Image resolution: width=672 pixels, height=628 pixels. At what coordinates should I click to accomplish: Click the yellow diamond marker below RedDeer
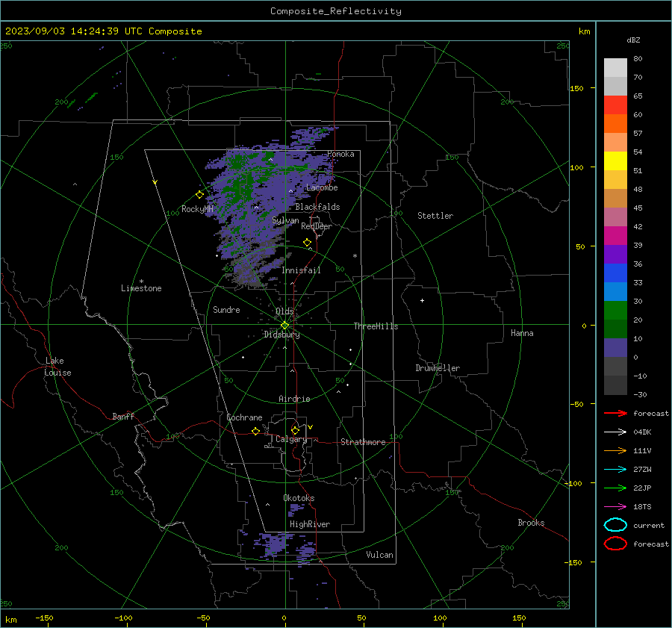pyautogui.click(x=308, y=243)
